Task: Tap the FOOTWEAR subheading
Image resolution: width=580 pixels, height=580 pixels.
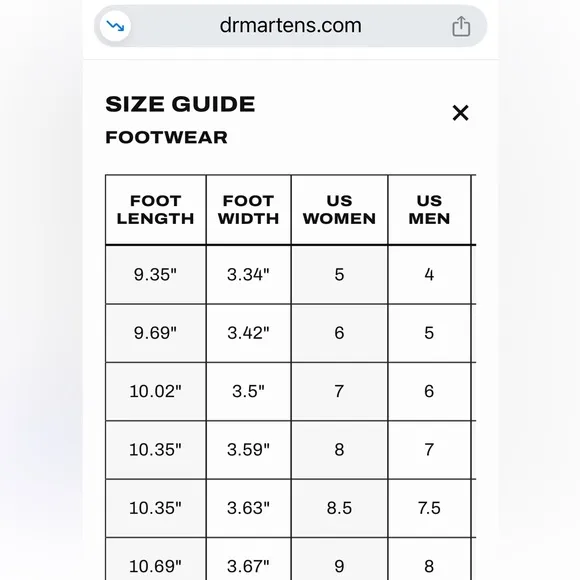Action: pos(166,138)
